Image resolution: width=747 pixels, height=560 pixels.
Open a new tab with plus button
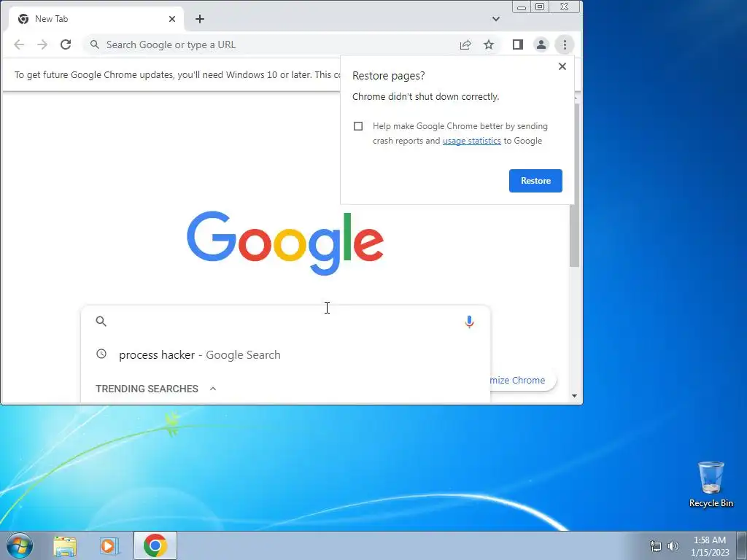pyautogui.click(x=200, y=19)
